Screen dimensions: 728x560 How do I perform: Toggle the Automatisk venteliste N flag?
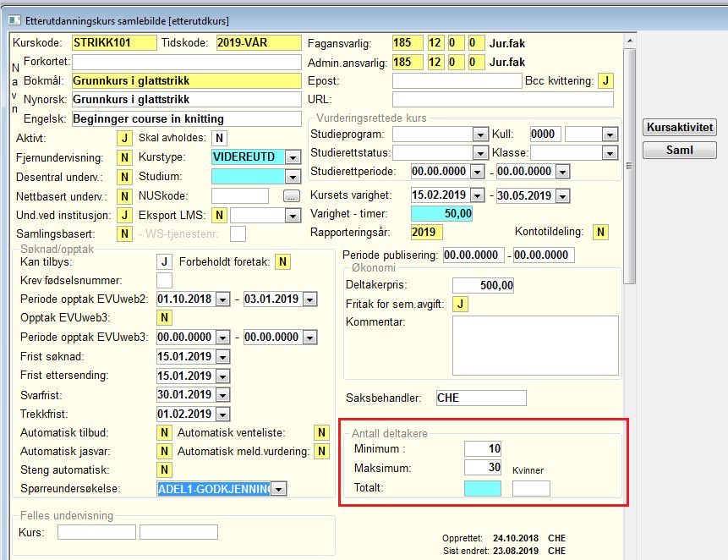tap(321, 433)
